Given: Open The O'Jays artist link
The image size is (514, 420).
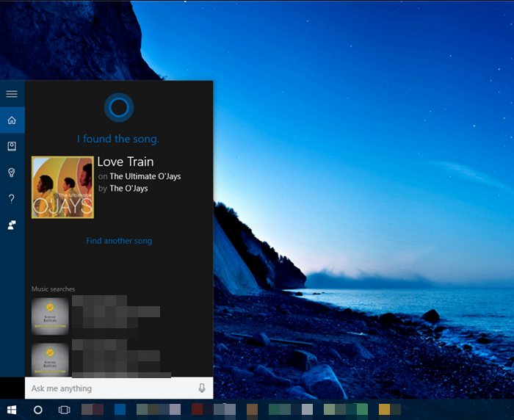Looking at the screenshot, I should 128,189.
